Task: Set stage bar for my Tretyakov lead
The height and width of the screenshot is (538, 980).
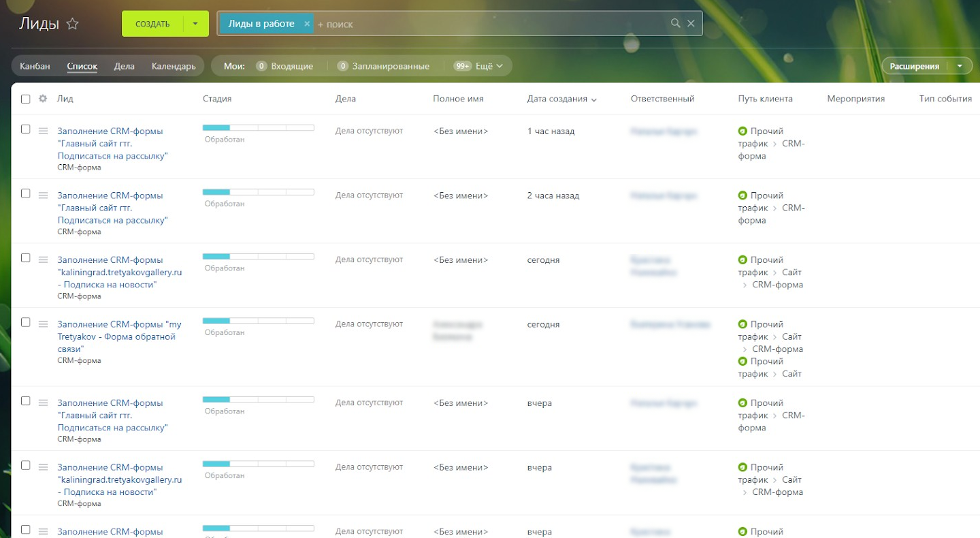Action: pos(259,321)
